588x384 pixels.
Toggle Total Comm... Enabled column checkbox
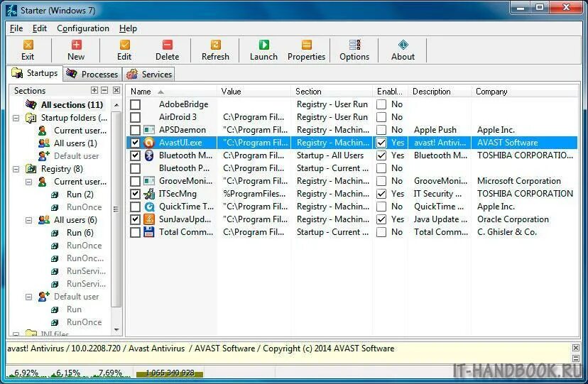pyautogui.click(x=381, y=232)
